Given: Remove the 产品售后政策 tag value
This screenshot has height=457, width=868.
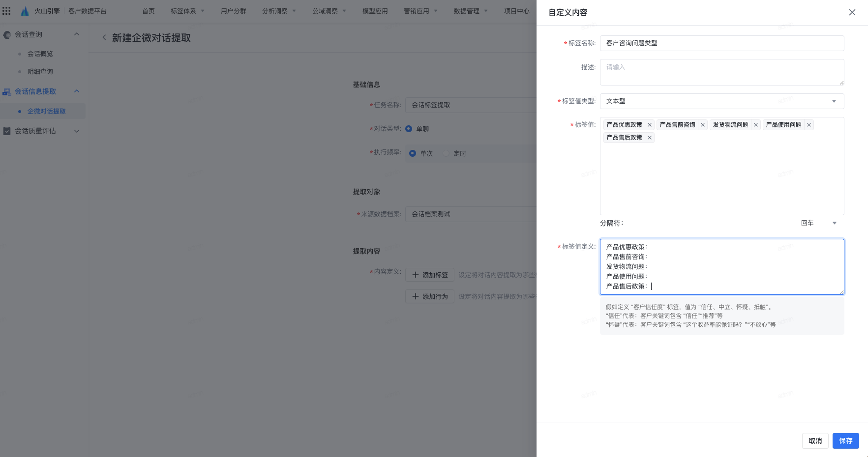Looking at the screenshot, I should [x=650, y=138].
